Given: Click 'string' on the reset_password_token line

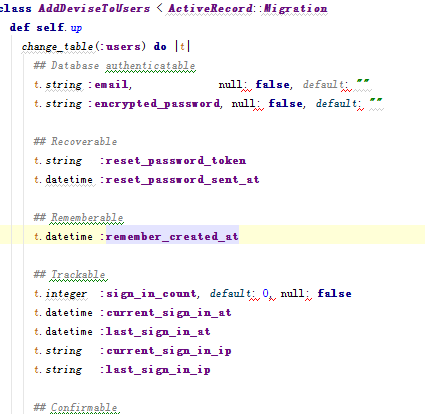Looking at the screenshot, I should 64,161.
